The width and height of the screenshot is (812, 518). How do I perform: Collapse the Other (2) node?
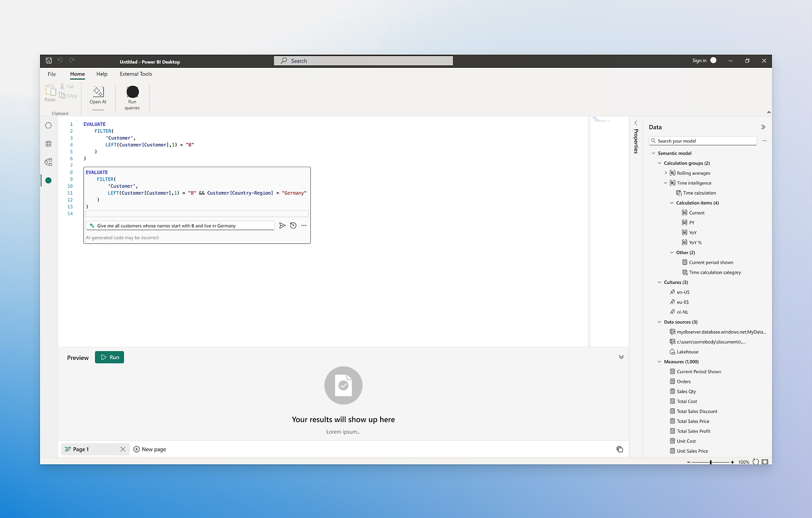click(x=672, y=253)
